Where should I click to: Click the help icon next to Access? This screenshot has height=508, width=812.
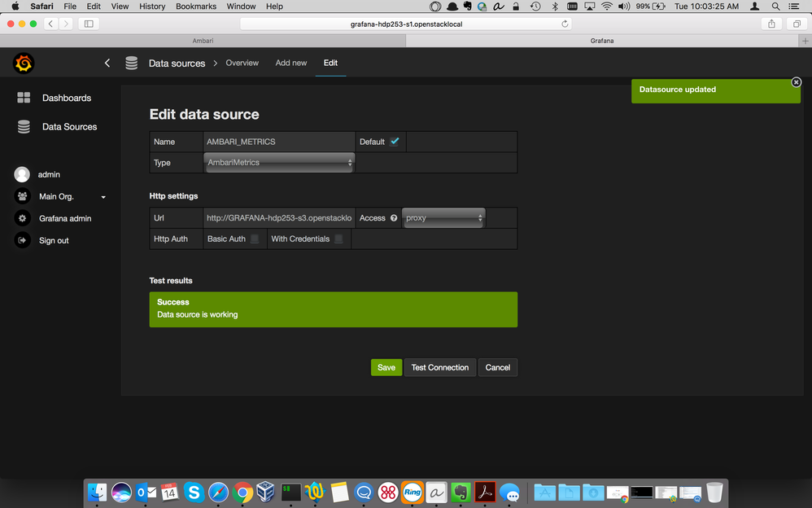point(394,217)
